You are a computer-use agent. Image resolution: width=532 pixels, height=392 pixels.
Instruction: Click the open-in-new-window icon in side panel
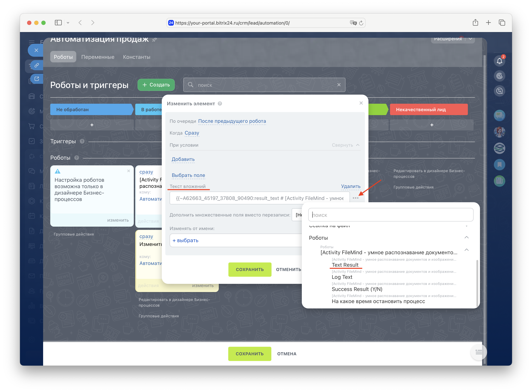pyautogui.click(x=37, y=79)
